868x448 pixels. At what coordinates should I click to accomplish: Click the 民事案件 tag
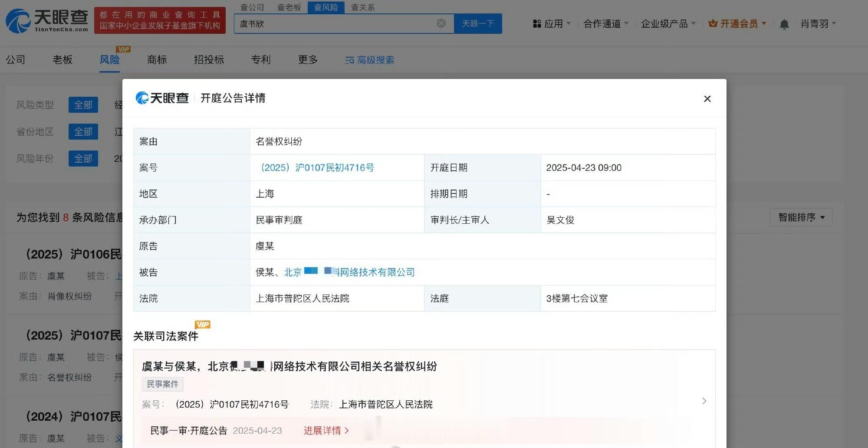(163, 384)
